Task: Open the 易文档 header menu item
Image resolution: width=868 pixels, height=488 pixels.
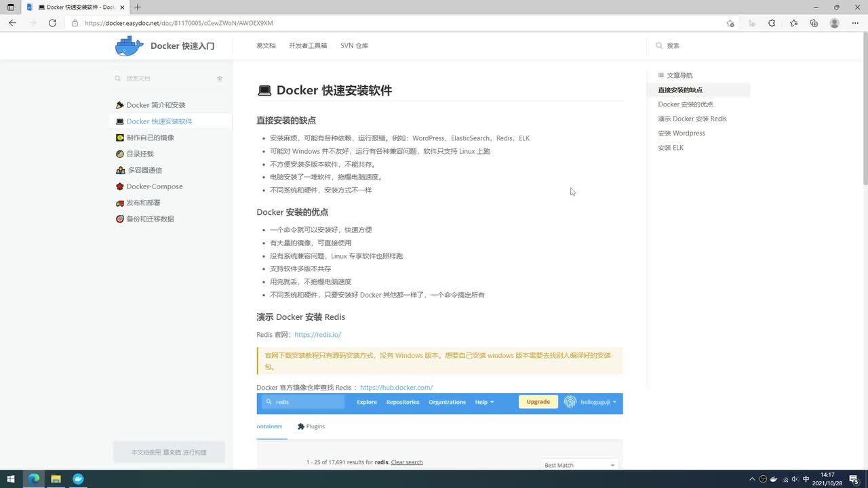Action: point(266,45)
